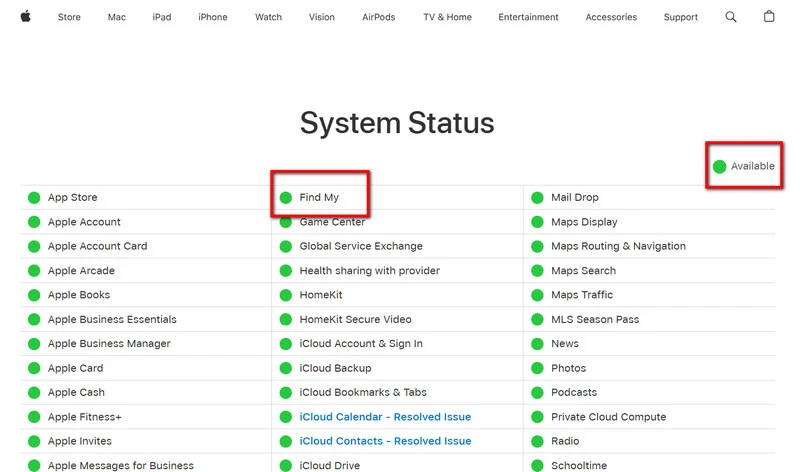Click iCloud Account & Sign In text
800x472 pixels.
tap(361, 343)
